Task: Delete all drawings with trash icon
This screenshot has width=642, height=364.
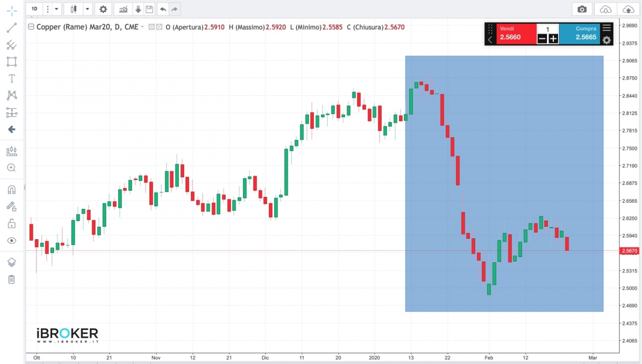Action: pos(12,279)
